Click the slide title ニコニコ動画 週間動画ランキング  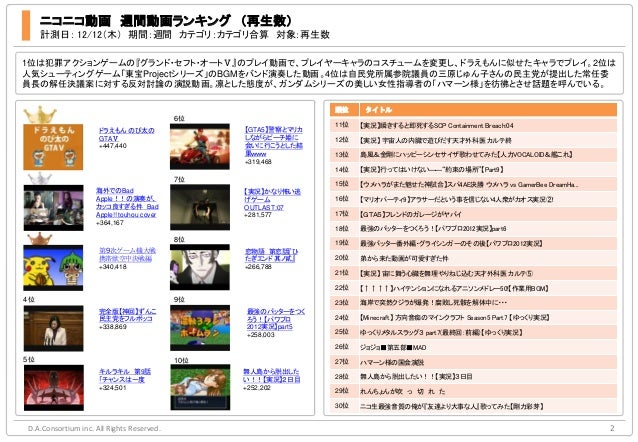coord(167,20)
